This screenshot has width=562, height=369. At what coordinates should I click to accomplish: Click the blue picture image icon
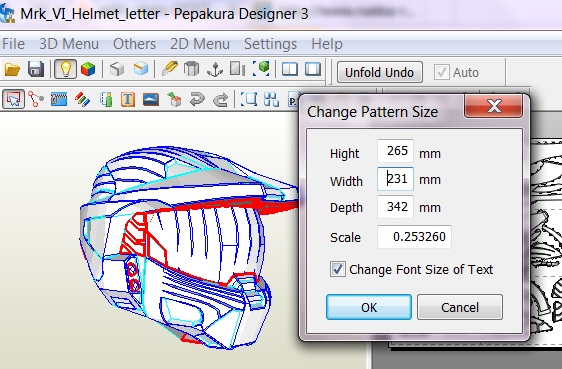pos(151,99)
